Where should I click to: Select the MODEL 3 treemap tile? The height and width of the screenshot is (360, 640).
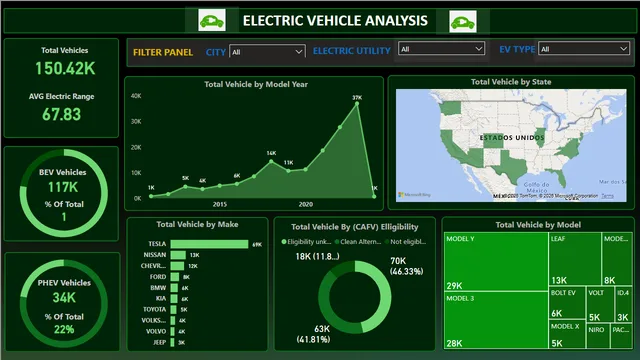[x=496, y=320]
